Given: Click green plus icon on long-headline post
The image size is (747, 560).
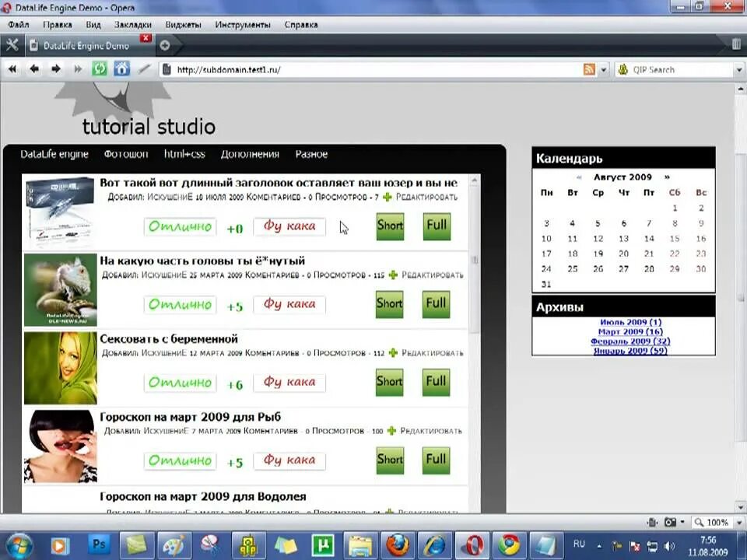Looking at the screenshot, I should pos(387,197).
